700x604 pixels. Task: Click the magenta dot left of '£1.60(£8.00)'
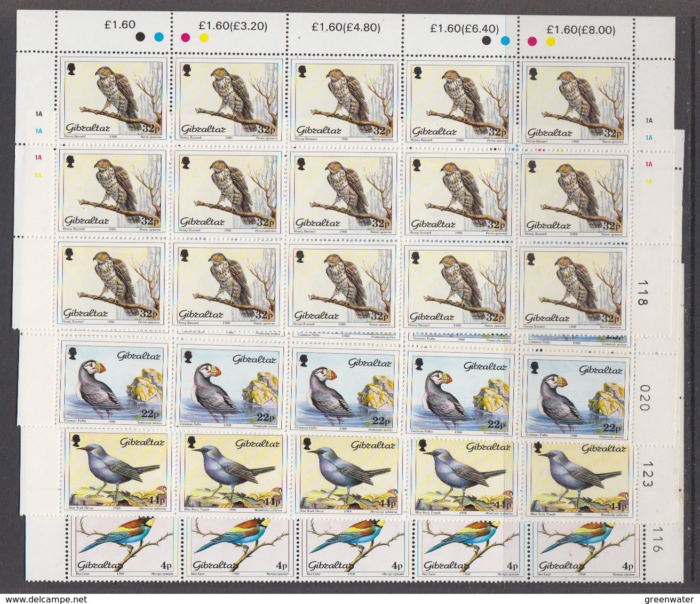tap(532, 41)
